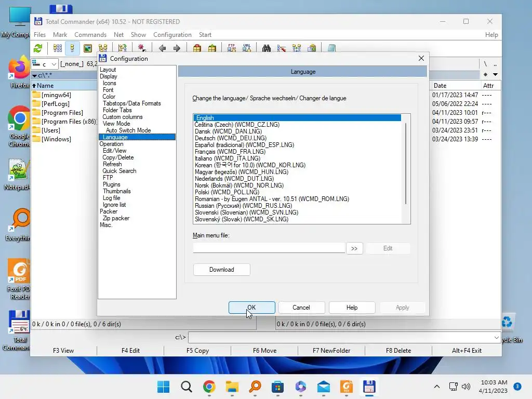Click the Windows Start button
The image size is (532, 399).
[x=164, y=387]
